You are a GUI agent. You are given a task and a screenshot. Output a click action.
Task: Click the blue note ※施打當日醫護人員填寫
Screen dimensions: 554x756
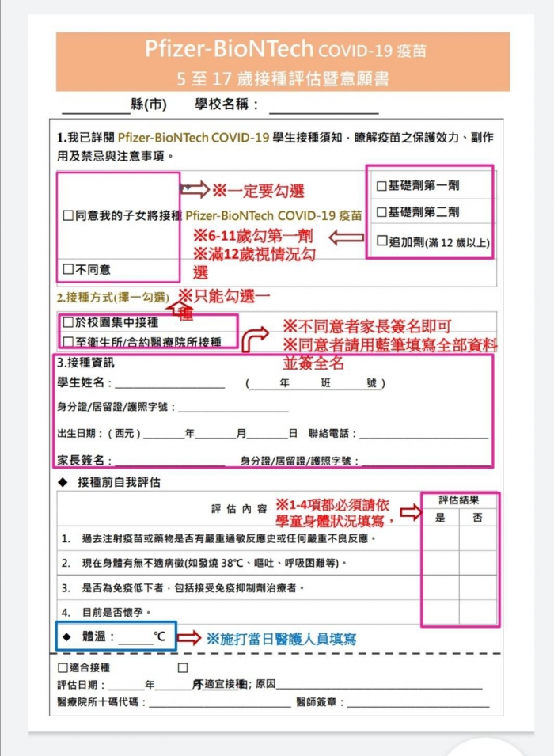pos(281,639)
